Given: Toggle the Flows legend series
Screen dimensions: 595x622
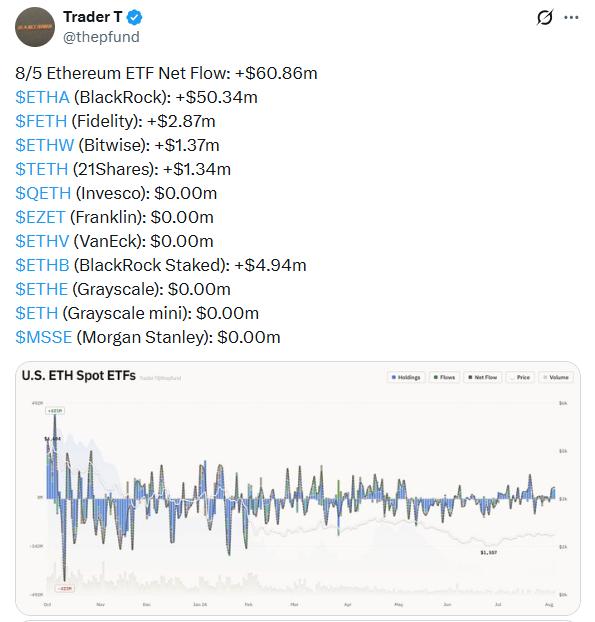Looking at the screenshot, I should point(444,377).
